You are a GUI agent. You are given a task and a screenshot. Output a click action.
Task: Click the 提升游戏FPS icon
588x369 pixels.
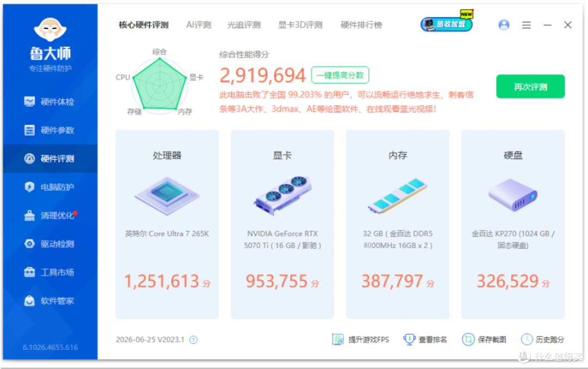[338, 340]
